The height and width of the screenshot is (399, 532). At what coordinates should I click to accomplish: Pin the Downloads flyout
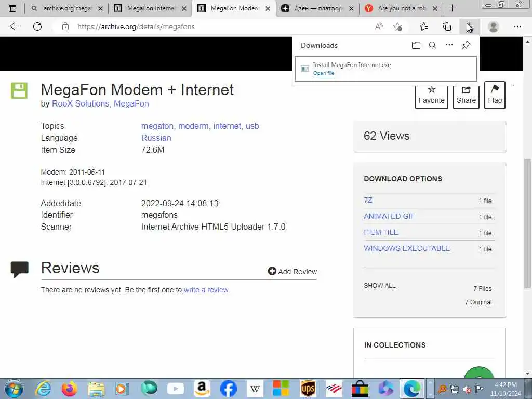pyautogui.click(x=466, y=45)
